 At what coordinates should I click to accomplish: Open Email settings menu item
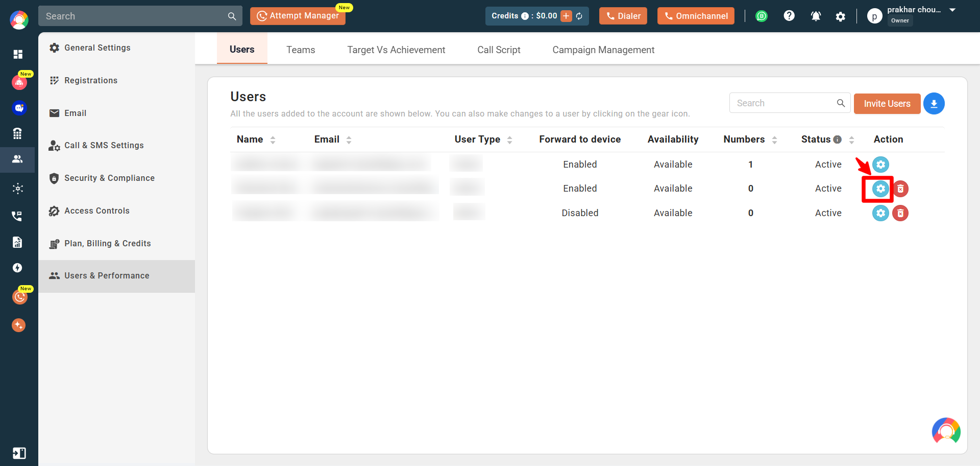click(116, 113)
